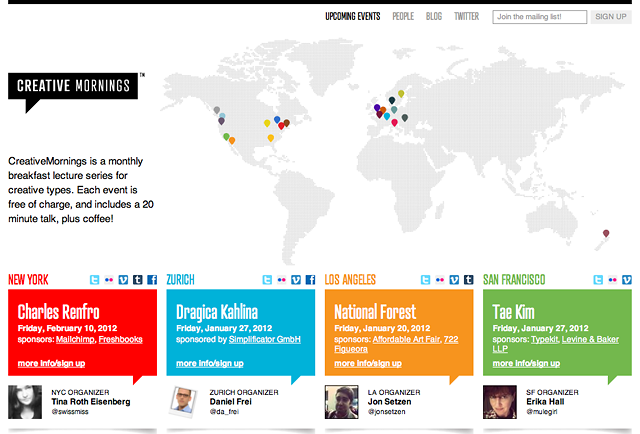Click 'more info/sign up' for Tae Kim

[x=526, y=363]
